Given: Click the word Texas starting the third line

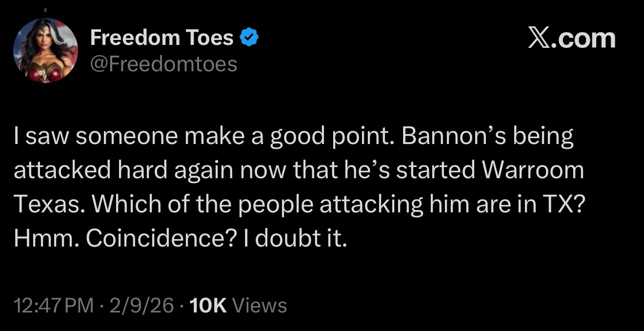Looking at the screenshot, I should point(44,204).
